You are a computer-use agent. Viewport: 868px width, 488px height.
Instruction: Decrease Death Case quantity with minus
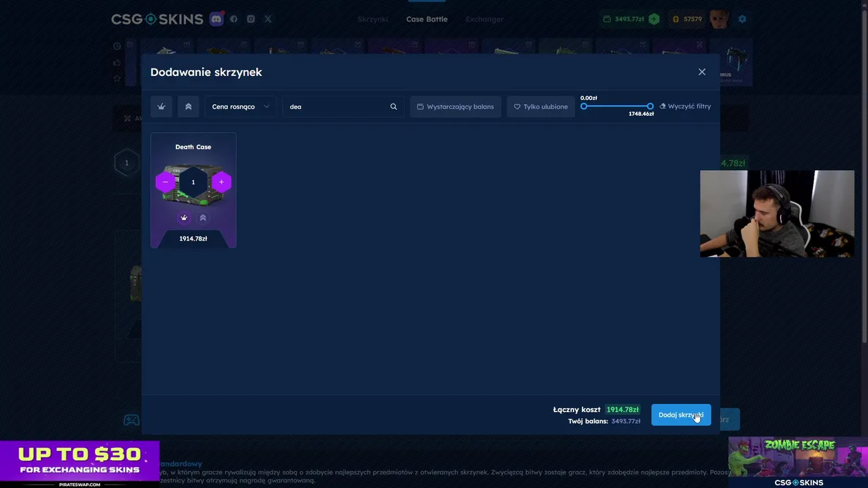165,182
